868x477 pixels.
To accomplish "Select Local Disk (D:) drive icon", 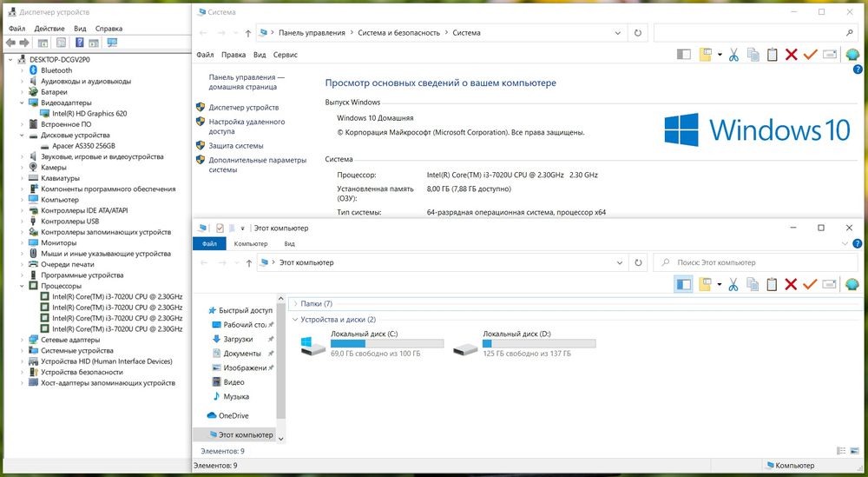I will [x=465, y=348].
